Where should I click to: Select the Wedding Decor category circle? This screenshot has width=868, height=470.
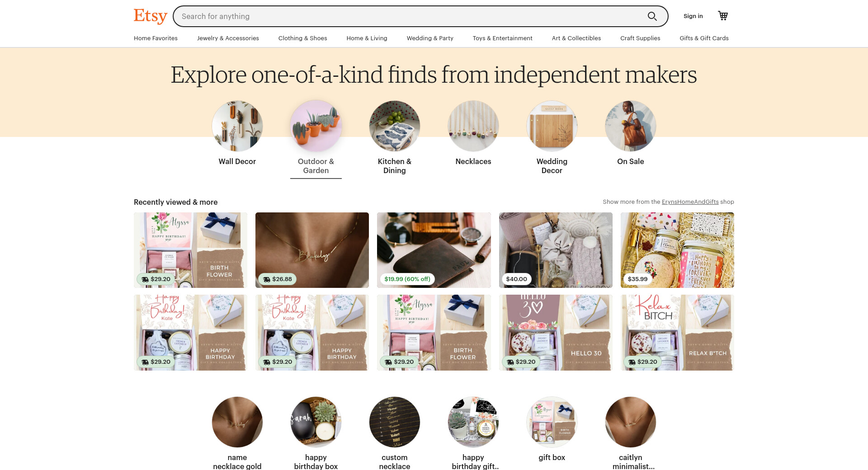(x=552, y=126)
